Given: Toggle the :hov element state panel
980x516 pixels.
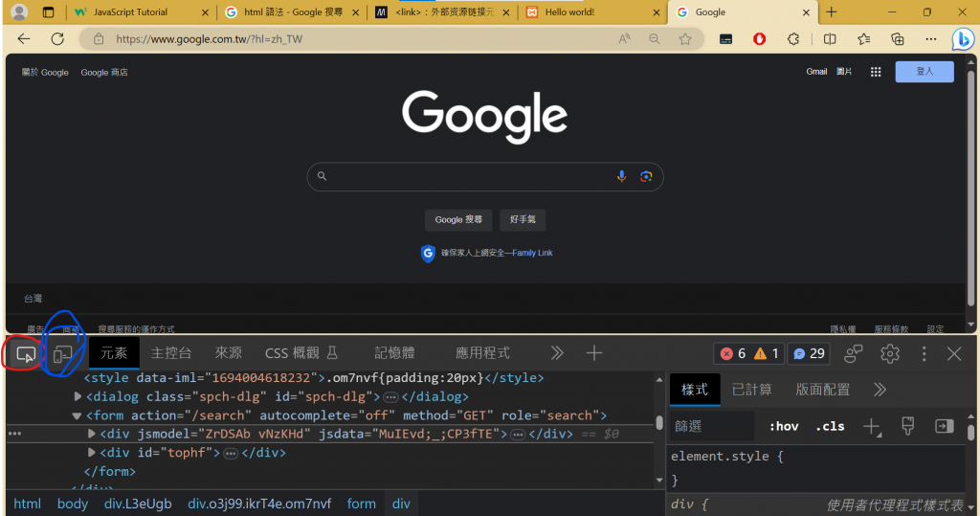Looking at the screenshot, I should [784, 427].
